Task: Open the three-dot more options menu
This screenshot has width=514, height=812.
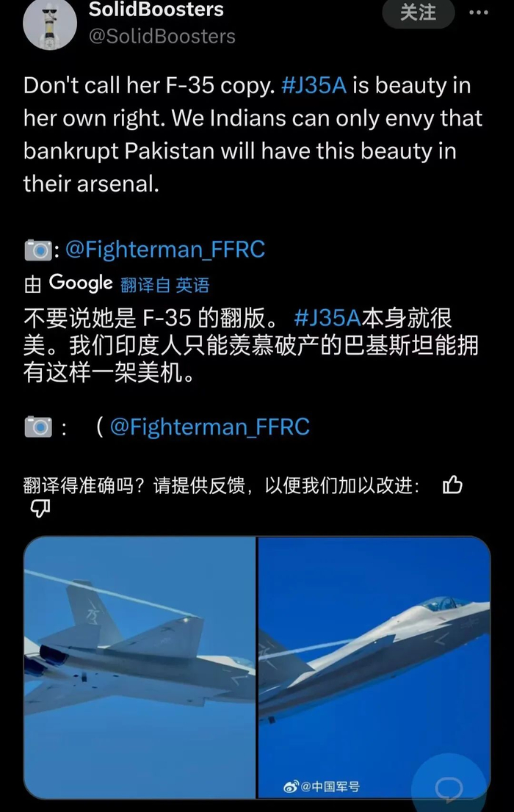Action: pyautogui.click(x=479, y=12)
